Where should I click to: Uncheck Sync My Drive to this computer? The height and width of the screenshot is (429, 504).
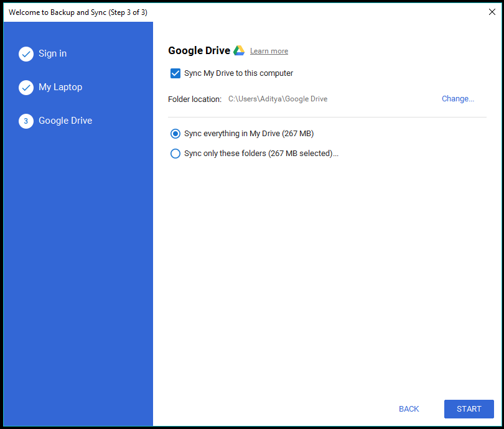[175, 73]
